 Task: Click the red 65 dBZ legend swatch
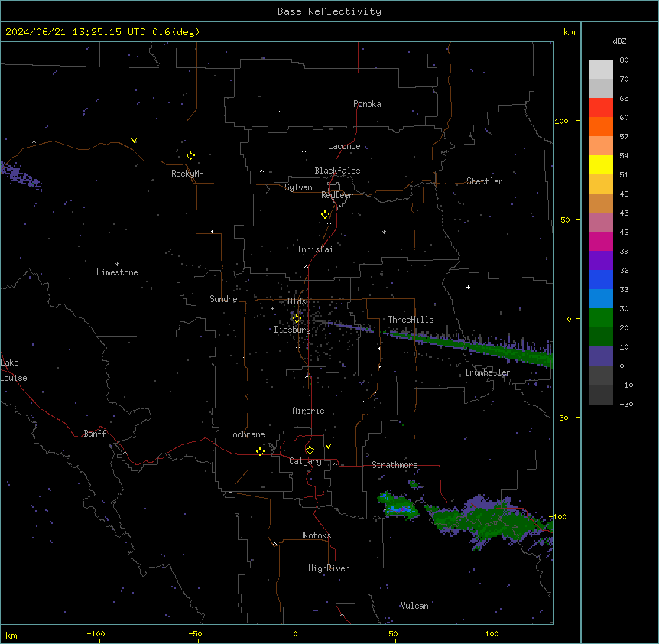pos(601,107)
